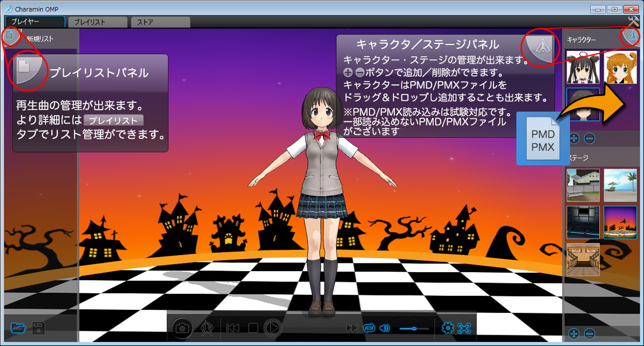Select short dark-haired character thumbnail
644x346 pixels.
click(x=583, y=104)
